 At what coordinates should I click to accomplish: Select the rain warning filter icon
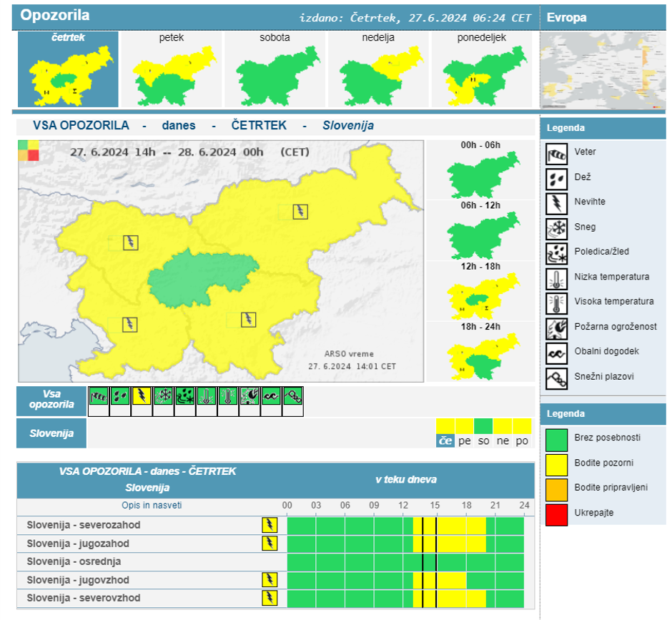[x=120, y=395]
